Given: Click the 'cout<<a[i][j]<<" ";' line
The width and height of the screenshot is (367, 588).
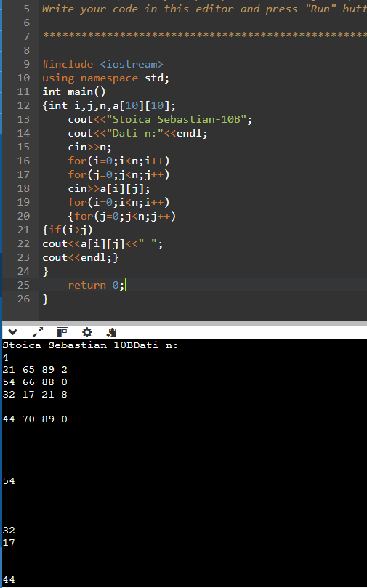Looking at the screenshot, I should pos(102,243).
